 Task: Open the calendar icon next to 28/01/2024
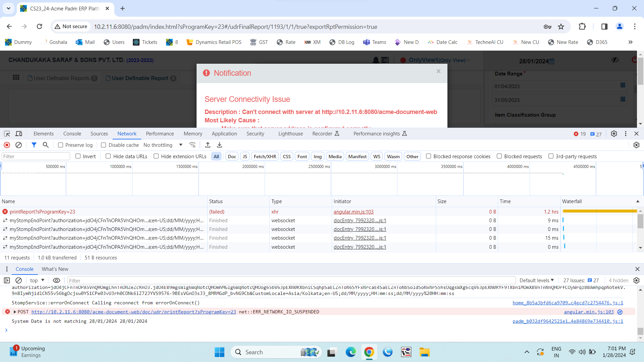[x=552, y=61]
